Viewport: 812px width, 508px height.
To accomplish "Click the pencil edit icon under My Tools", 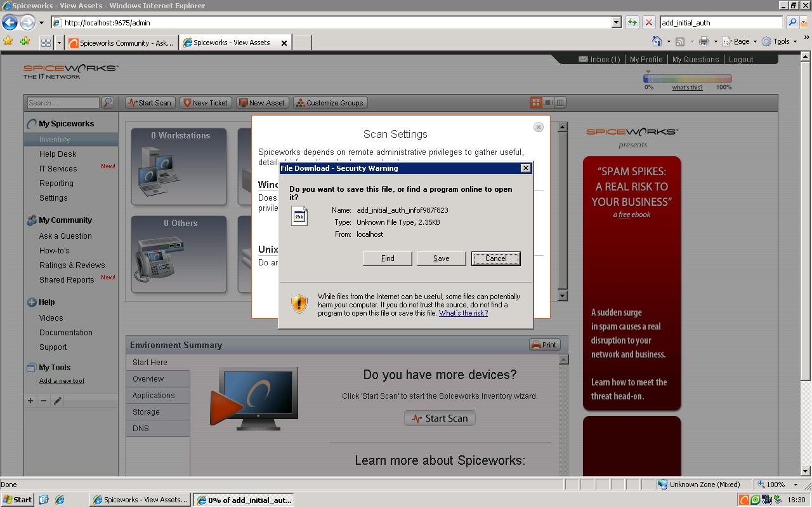I will [56, 401].
